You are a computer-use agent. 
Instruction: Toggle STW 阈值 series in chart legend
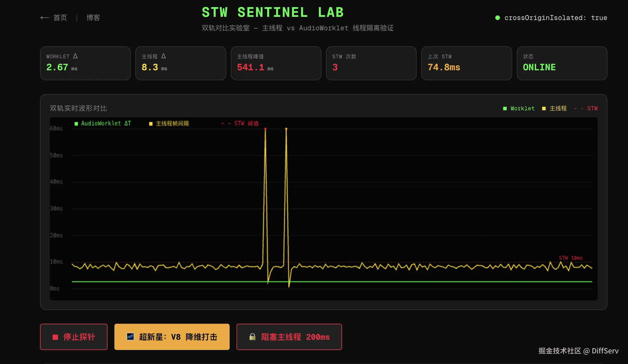click(x=240, y=123)
